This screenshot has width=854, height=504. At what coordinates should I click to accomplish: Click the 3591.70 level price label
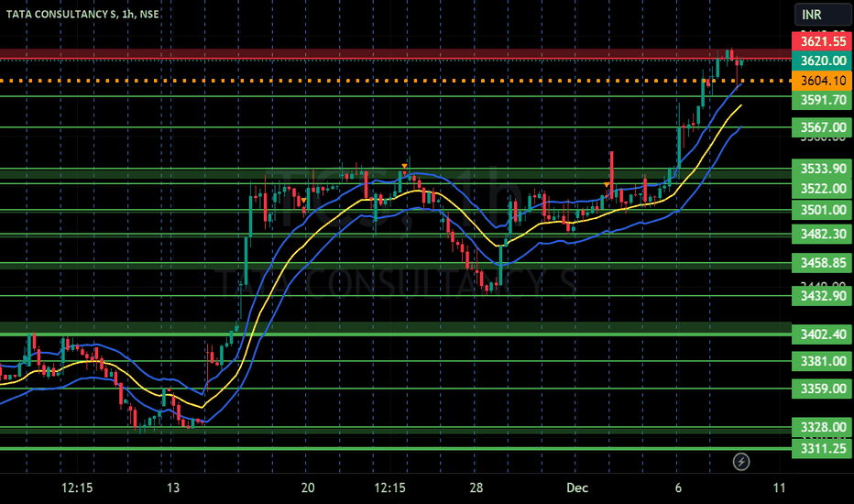(822, 100)
